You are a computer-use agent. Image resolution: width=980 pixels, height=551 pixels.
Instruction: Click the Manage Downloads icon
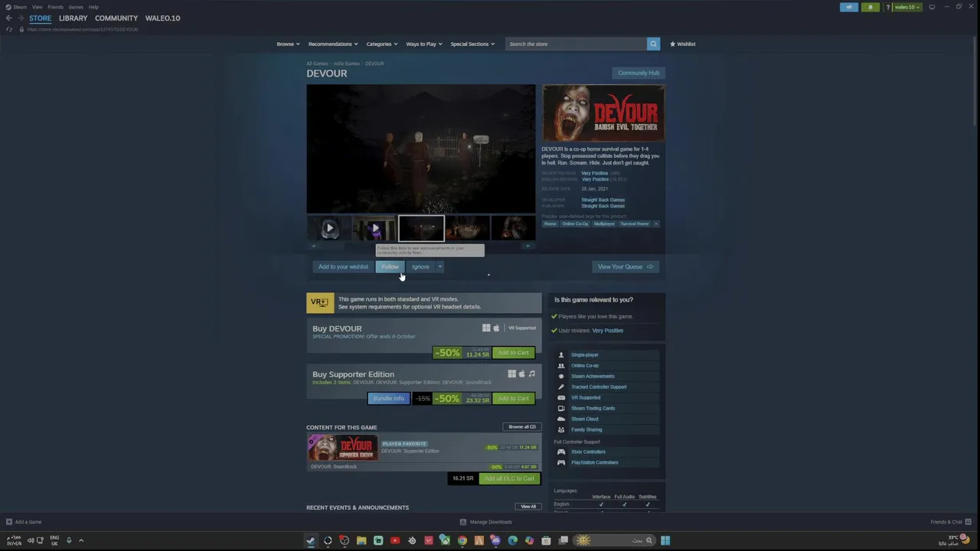[463, 522]
